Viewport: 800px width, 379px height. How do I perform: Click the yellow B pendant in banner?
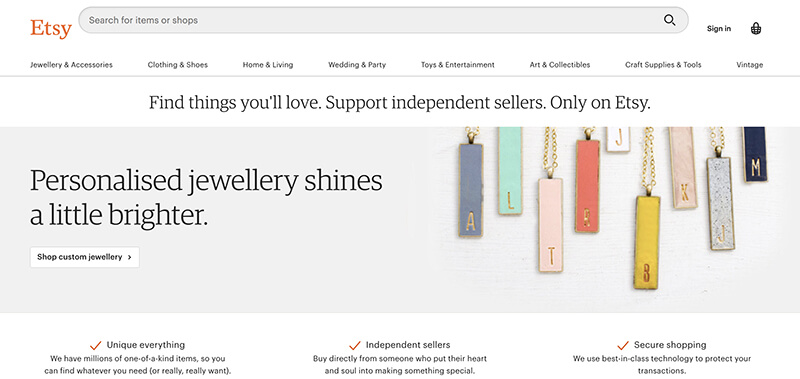click(x=647, y=242)
